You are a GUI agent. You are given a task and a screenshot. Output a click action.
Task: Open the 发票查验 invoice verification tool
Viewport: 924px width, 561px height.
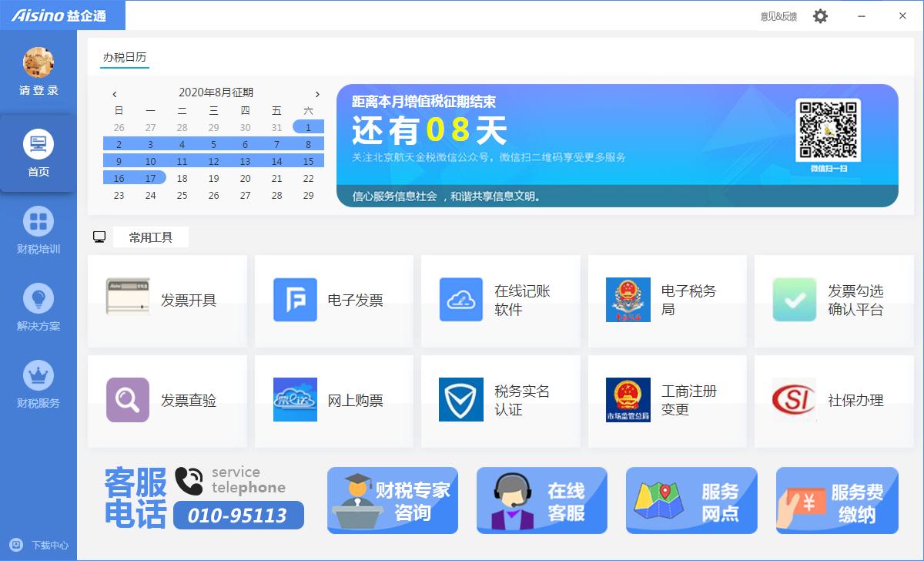[168, 400]
